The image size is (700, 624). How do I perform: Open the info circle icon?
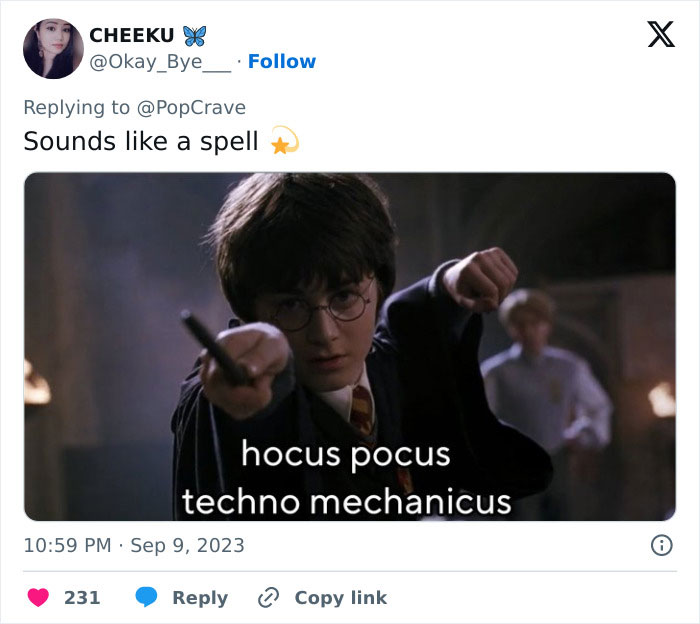coord(661,545)
